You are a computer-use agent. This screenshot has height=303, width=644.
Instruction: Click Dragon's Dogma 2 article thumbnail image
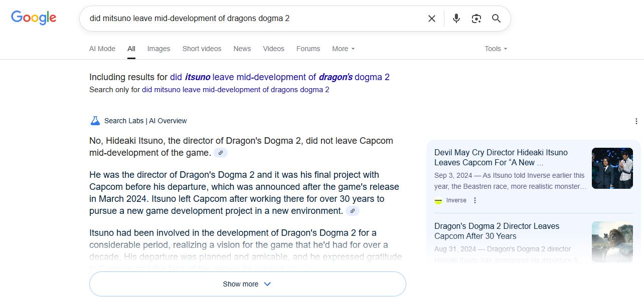pyautogui.click(x=612, y=242)
